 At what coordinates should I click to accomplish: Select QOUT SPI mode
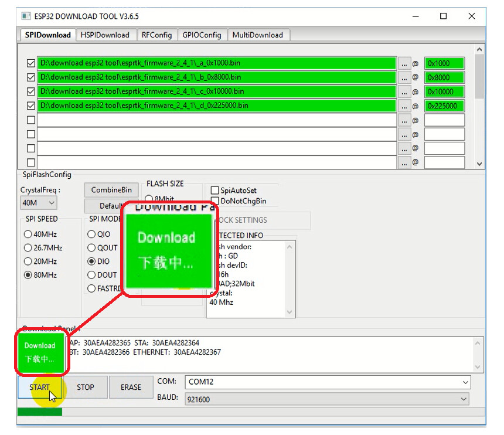click(x=102, y=247)
